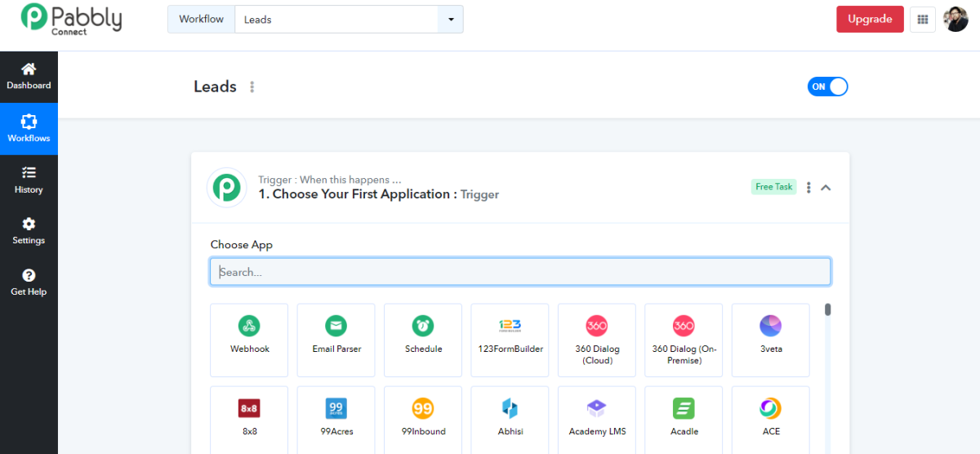
Task: Click the Pabbly trigger step icon
Action: pyautogui.click(x=226, y=187)
